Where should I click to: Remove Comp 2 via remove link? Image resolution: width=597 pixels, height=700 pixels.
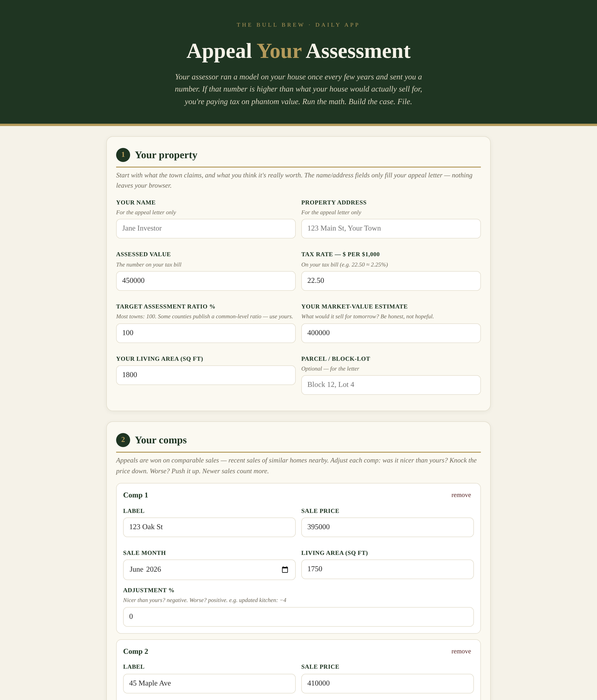(x=461, y=651)
